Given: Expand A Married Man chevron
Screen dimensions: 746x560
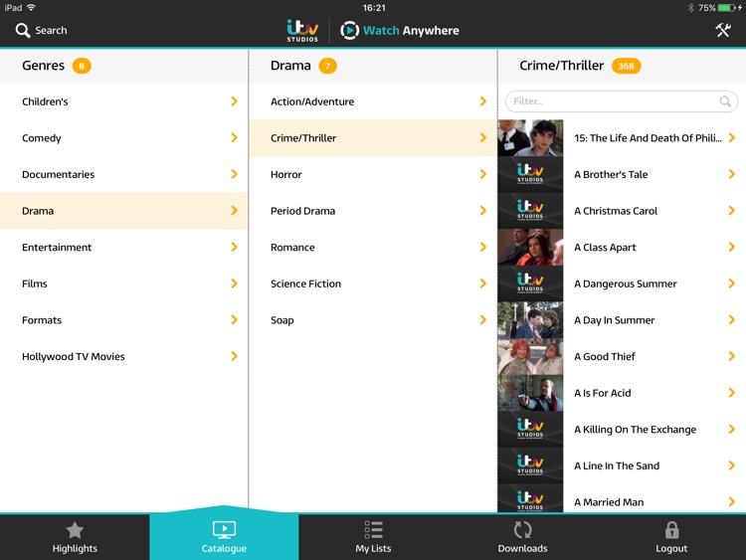Looking at the screenshot, I should click(732, 501).
